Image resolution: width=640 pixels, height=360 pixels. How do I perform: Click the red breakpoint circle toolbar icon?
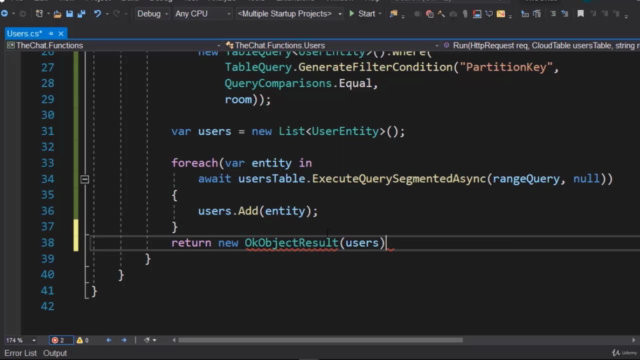pyautogui.click(x=429, y=14)
